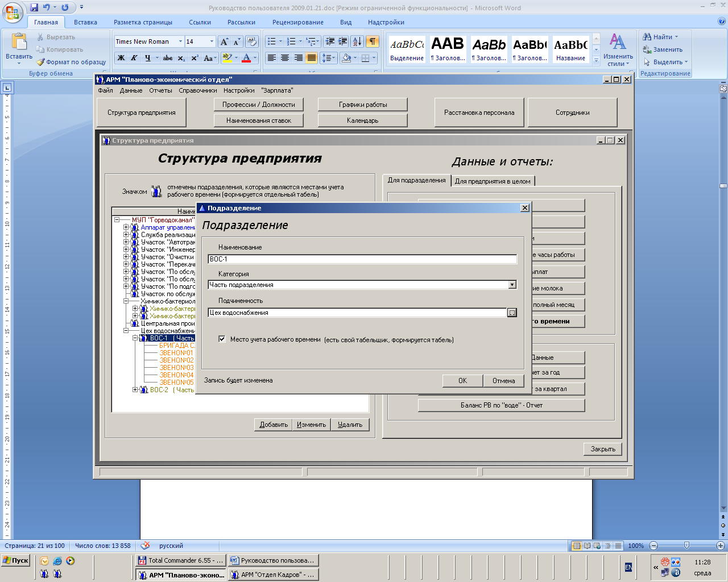This screenshot has height=582, width=728.
Task: Click the Удалить button
Action: [x=350, y=425]
